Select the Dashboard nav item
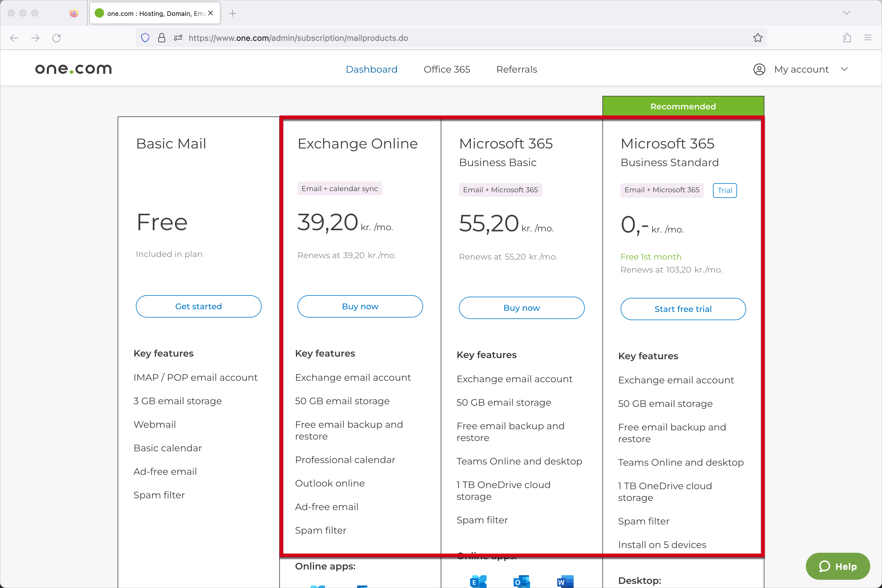This screenshot has height=588, width=882. tap(371, 69)
